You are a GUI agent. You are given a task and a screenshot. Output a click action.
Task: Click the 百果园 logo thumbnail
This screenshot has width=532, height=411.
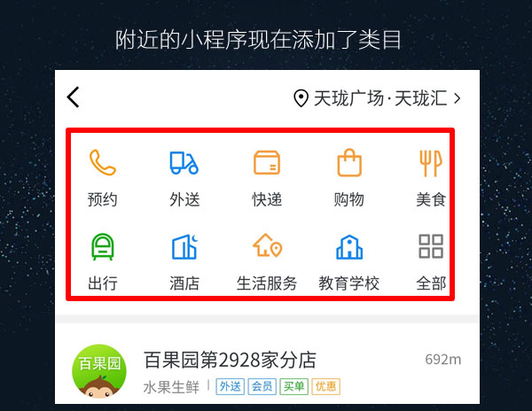(99, 371)
